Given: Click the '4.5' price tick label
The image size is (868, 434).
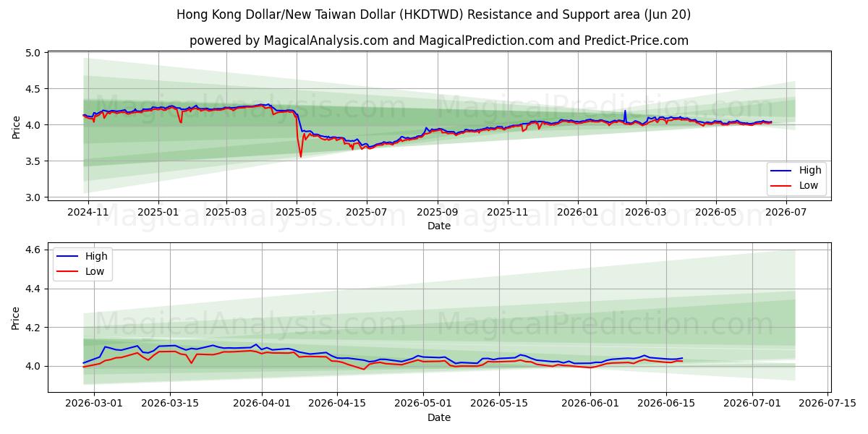Looking at the screenshot, I should tap(33, 89).
